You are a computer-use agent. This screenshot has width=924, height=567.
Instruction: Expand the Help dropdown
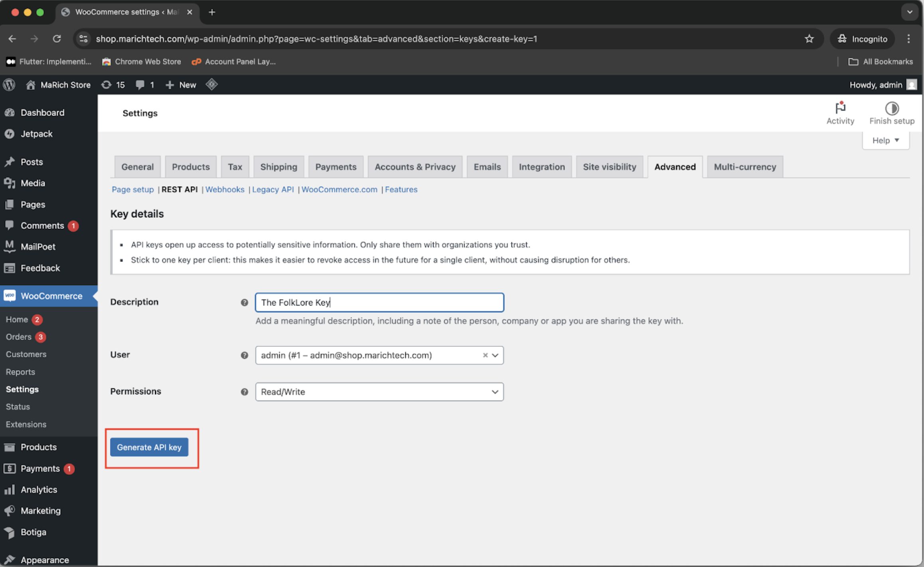click(886, 140)
